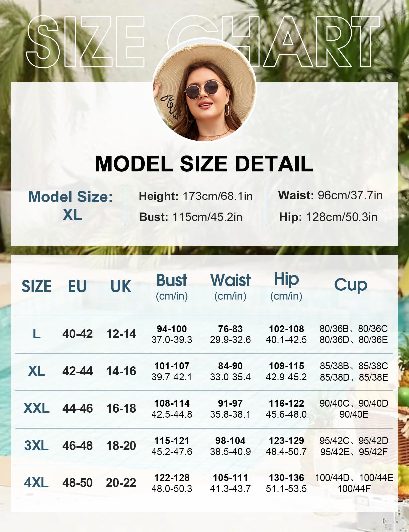Click EU size 44-46 cell
The image size is (409, 532).
(78, 408)
